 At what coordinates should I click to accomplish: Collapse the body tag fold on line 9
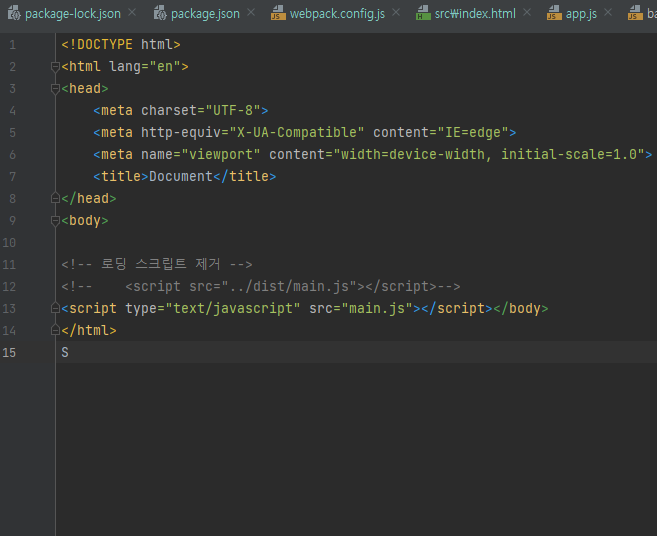(55, 221)
